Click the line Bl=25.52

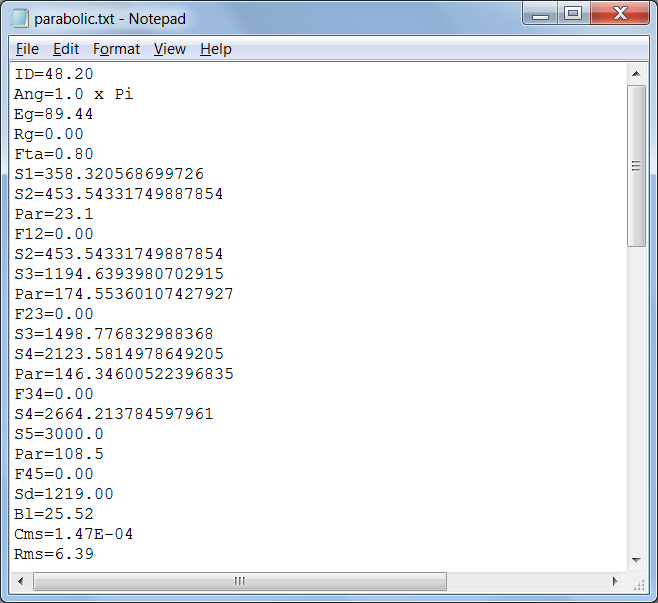pyautogui.click(x=54, y=514)
